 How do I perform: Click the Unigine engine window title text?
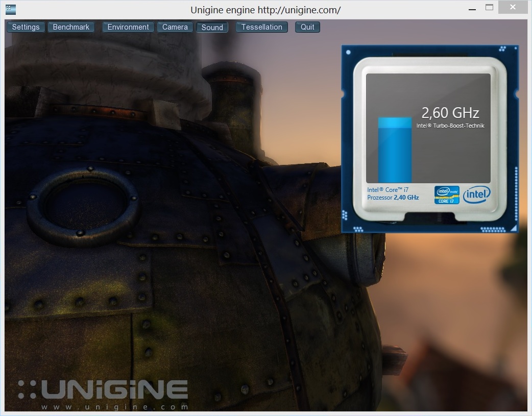(265, 10)
